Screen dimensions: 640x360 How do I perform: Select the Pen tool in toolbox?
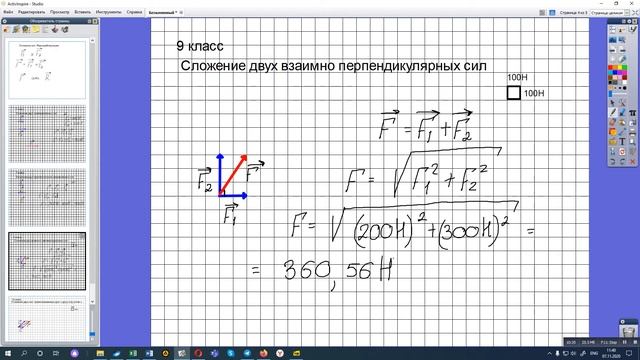[612, 112]
